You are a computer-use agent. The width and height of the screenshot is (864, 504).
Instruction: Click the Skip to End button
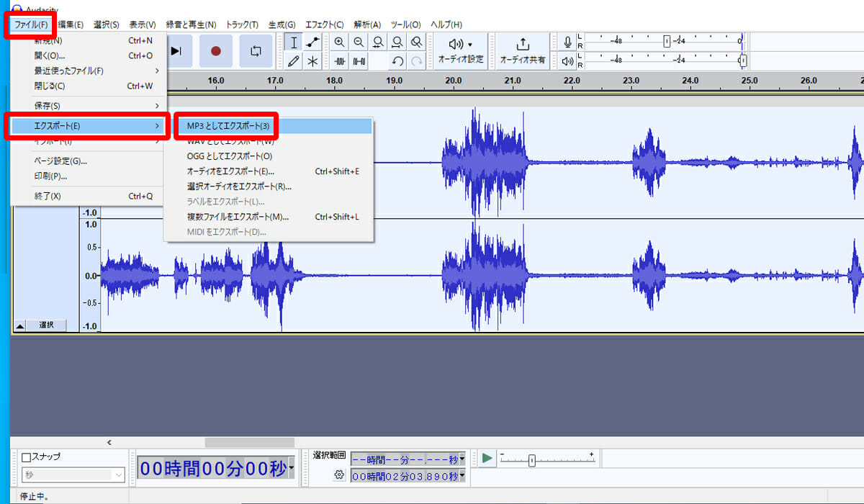[176, 51]
